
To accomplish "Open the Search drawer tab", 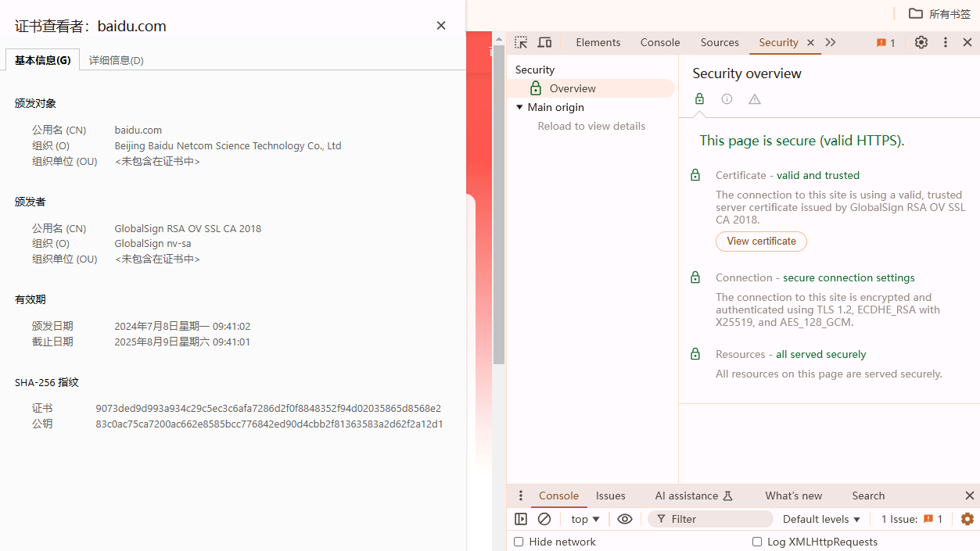I will [868, 496].
